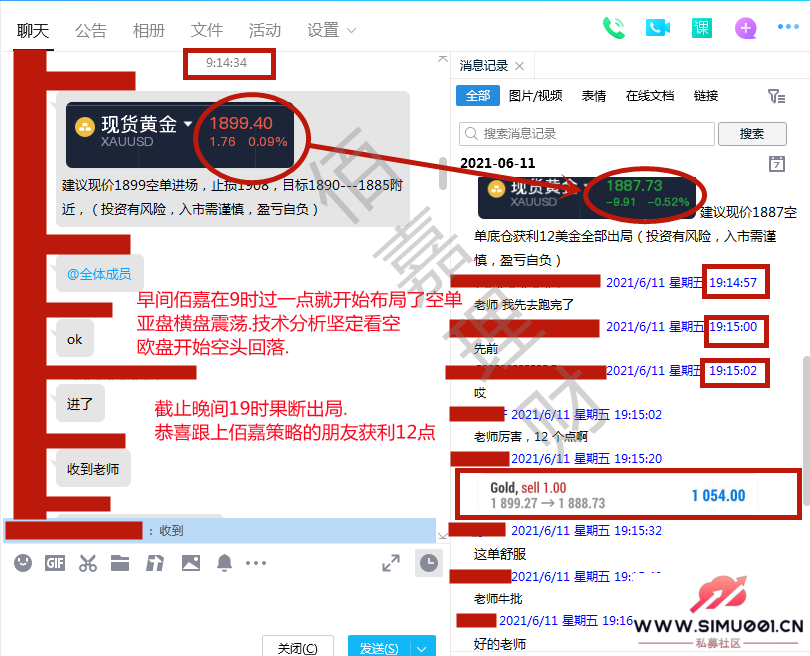Click the chat scroll-down arrow

click(443, 536)
